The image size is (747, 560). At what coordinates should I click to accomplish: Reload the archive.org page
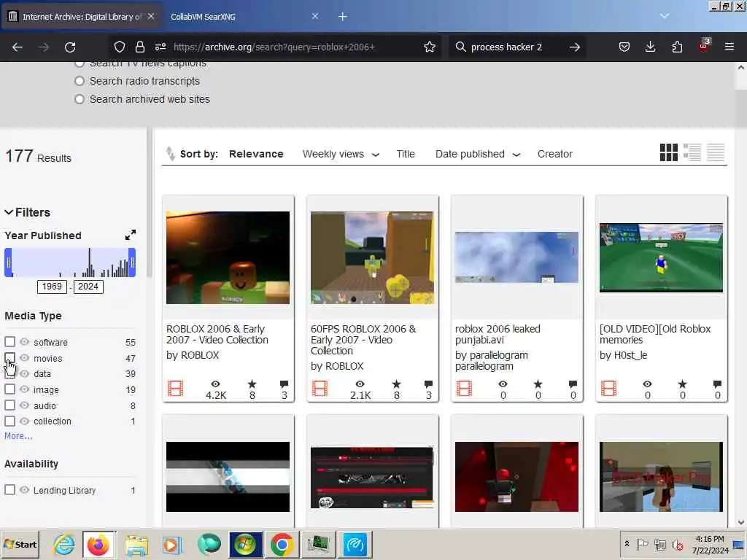70,47
